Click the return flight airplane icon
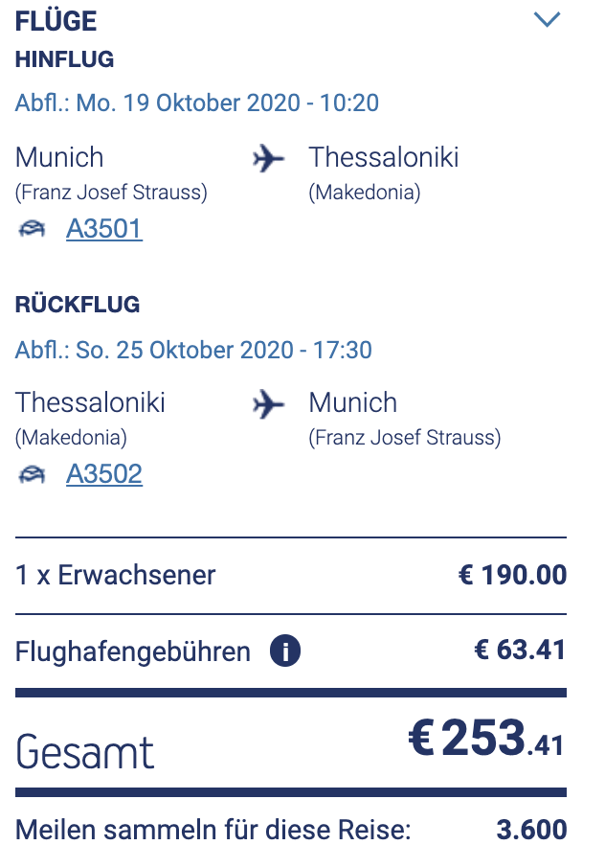 pyautogui.click(x=269, y=404)
